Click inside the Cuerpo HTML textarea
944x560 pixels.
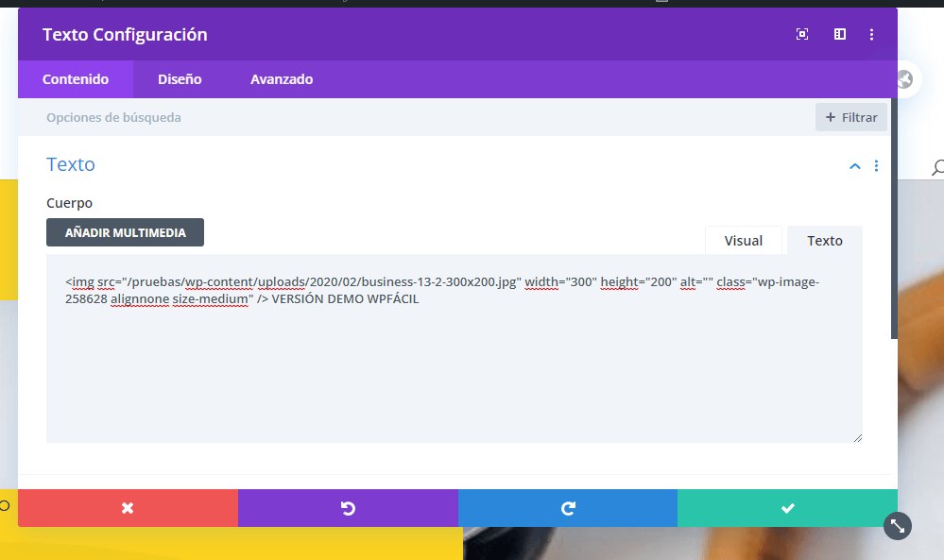pyautogui.click(x=454, y=348)
